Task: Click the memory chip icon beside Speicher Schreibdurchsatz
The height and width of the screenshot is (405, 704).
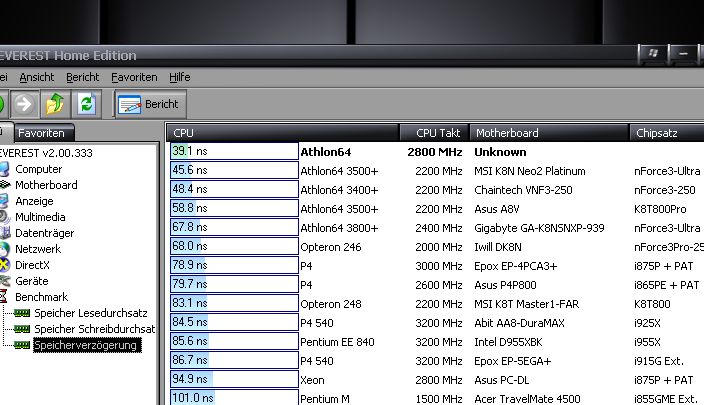Action: [x=22, y=329]
